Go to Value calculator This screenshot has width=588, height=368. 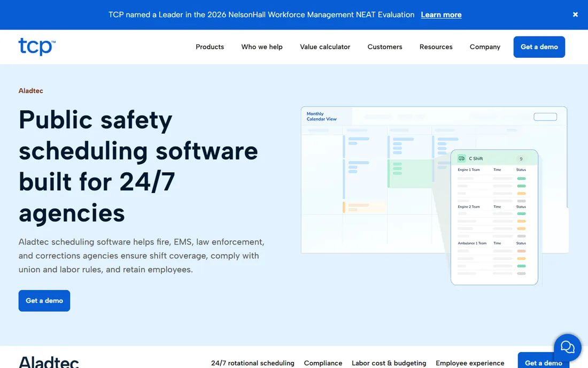coord(325,47)
